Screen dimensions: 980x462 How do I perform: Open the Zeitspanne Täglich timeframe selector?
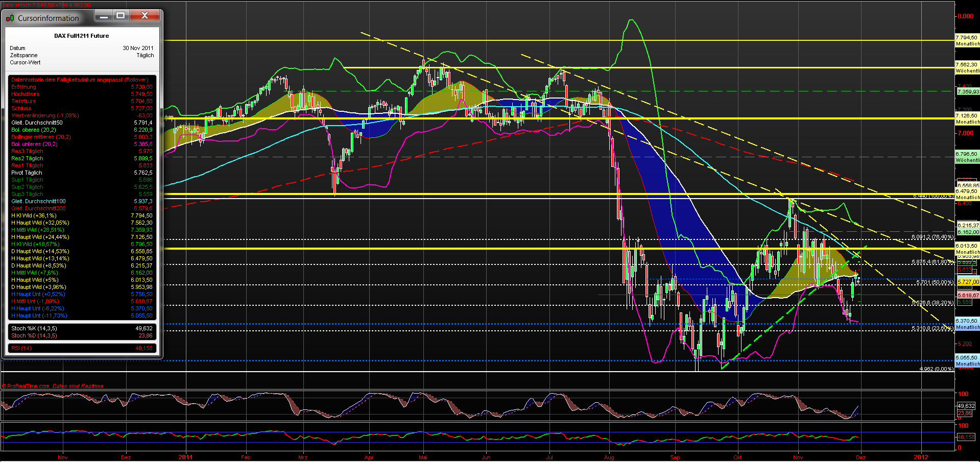click(x=145, y=55)
